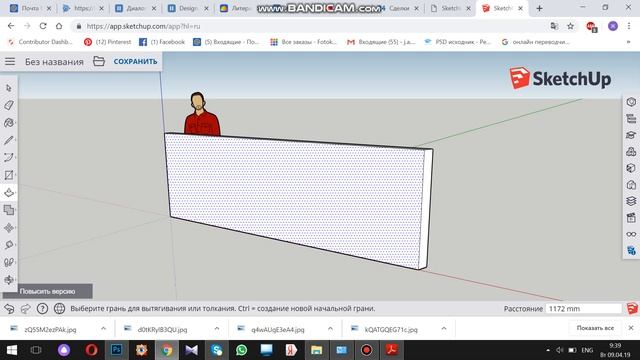Redo the last action
Screen dimensions: 640x360
25,309
